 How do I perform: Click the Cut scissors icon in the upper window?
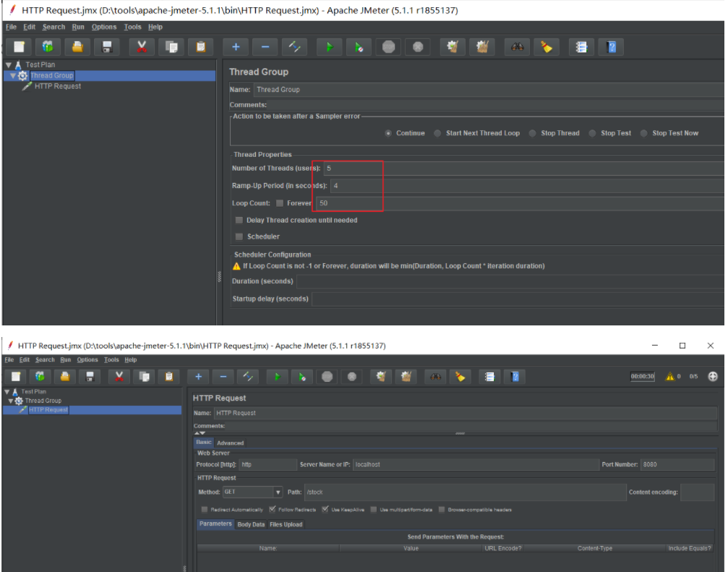tap(142, 47)
